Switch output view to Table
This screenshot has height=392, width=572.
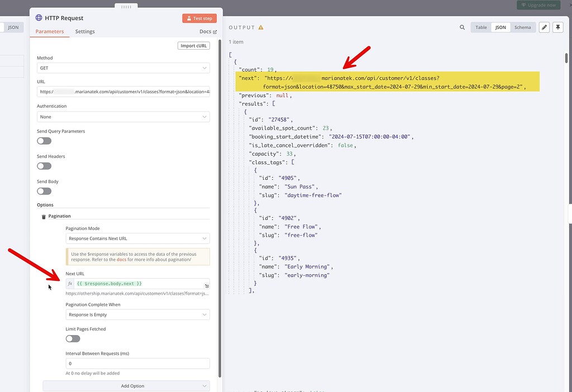481,27
